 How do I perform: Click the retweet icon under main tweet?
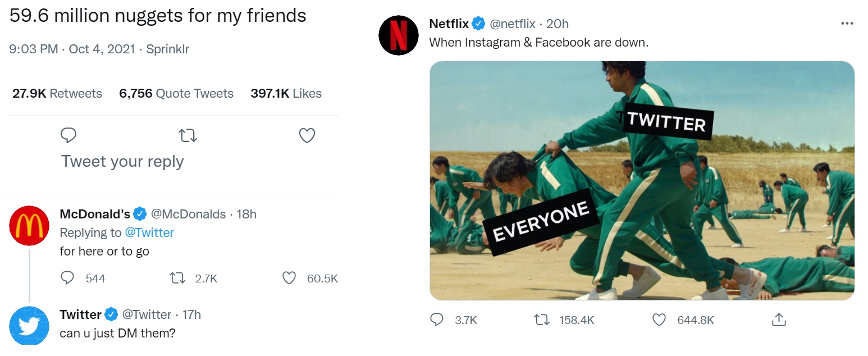[x=188, y=135]
